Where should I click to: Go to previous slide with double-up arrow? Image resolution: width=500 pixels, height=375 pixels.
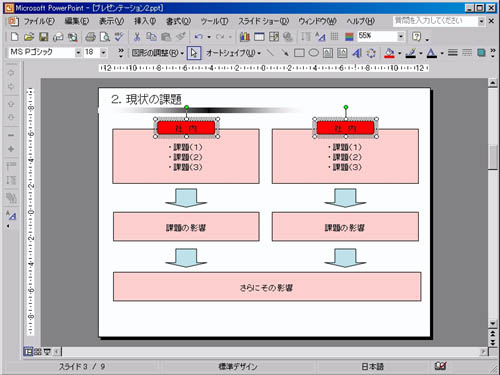pos(493,334)
